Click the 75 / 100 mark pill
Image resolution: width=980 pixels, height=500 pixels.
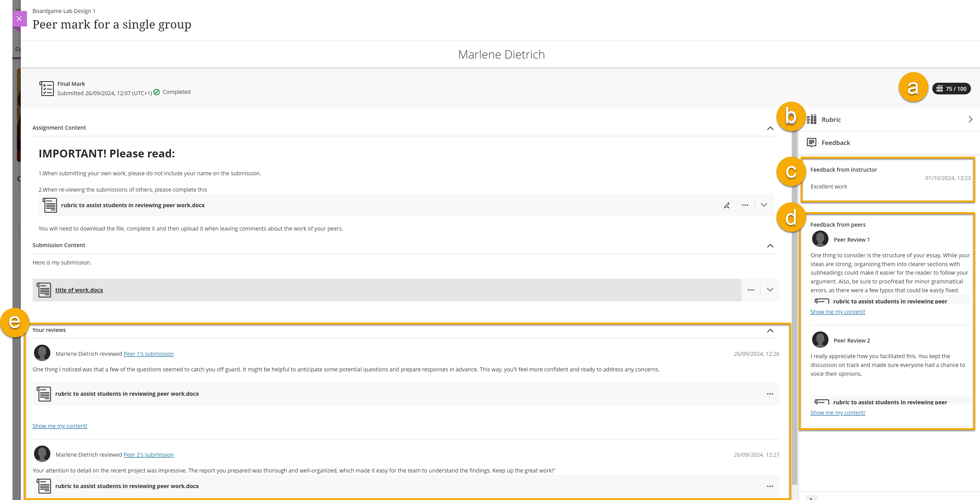point(951,89)
